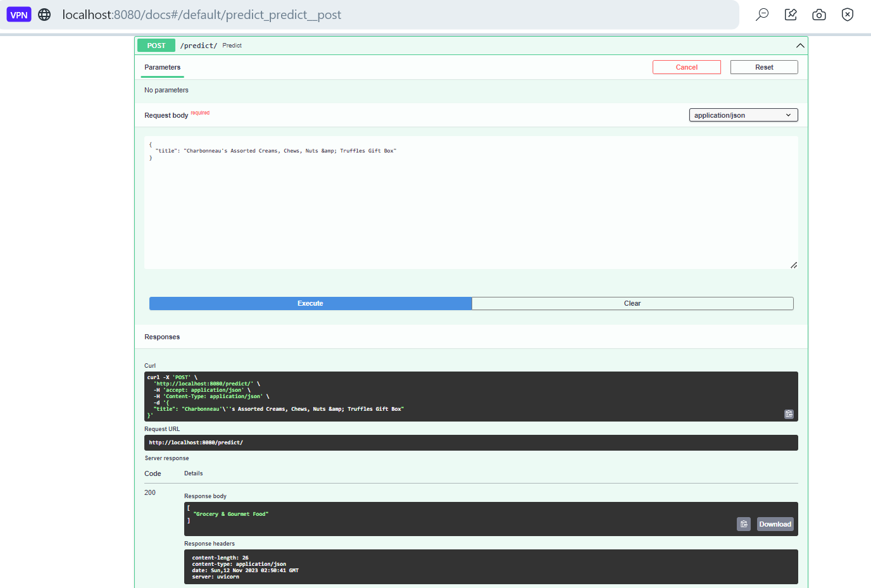The width and height of the screenshot is (871, 588).
Task: Click the Reset button
Action: 764,67
